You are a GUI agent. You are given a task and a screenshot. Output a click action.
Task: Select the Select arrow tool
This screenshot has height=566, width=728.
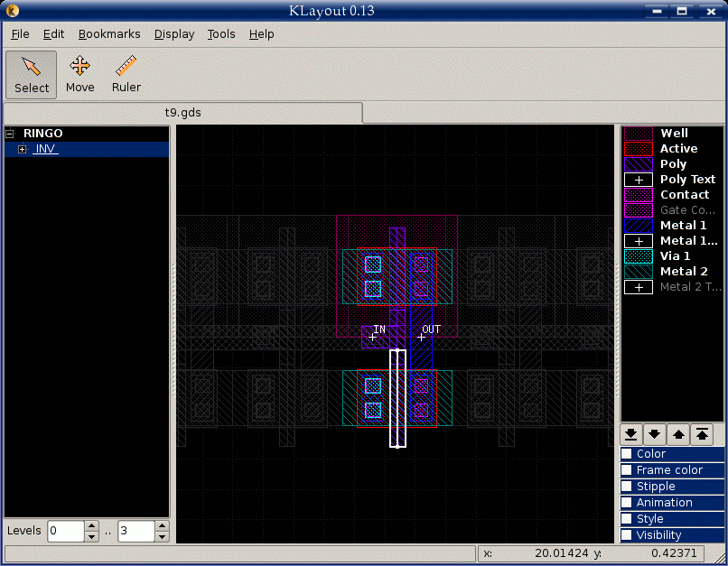[x=32, y=74]
